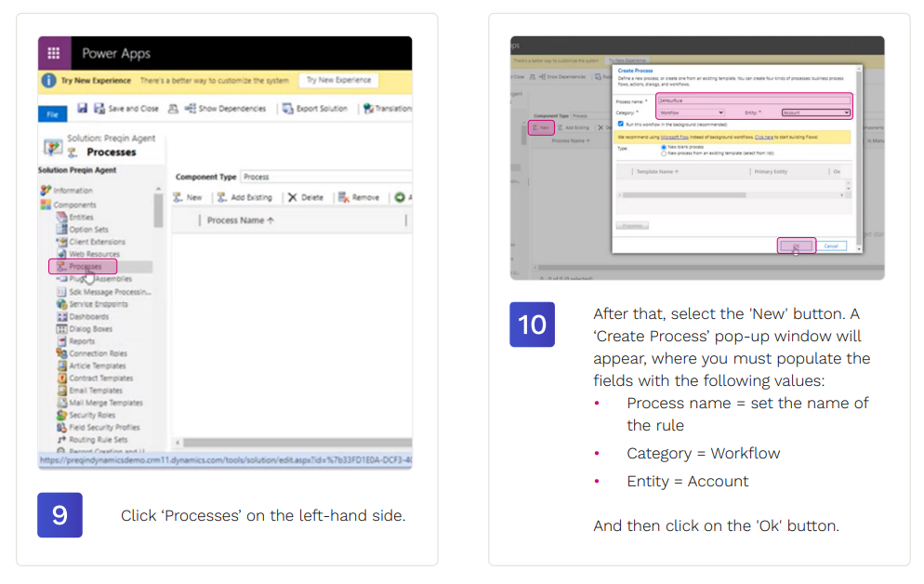924x584 pixels.
Task: Click Delete in the process toolbar
Action: coord(306,197)
